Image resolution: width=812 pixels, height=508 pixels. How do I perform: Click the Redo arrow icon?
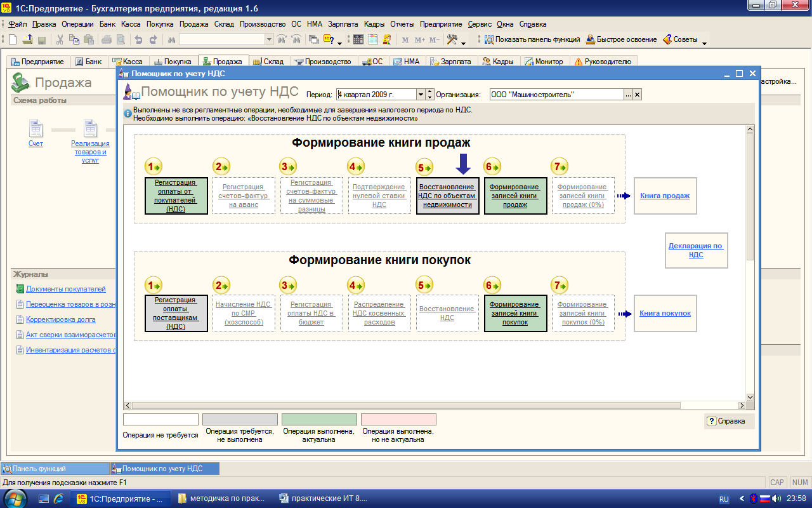click(152, 39)
